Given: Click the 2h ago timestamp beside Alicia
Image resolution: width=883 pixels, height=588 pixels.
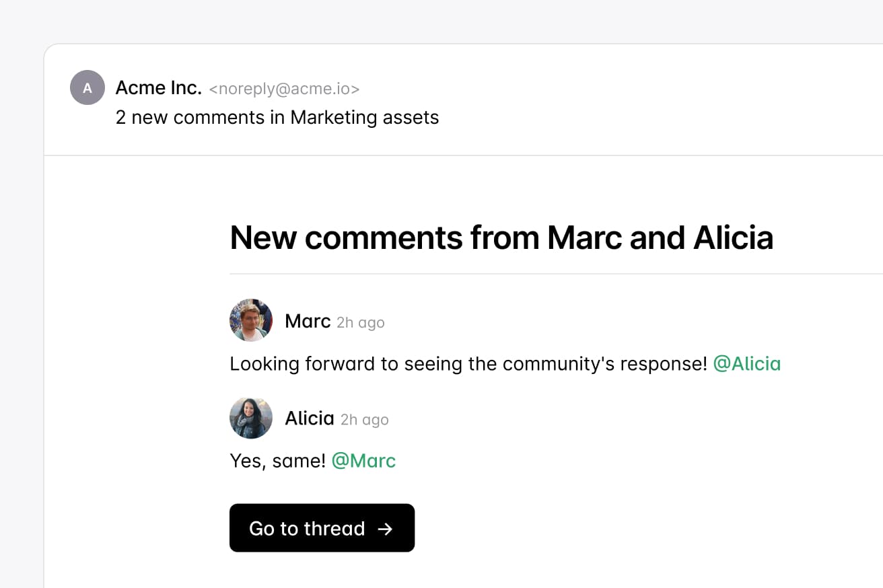Looking at the screenshot, I should (x=365, y=420).
